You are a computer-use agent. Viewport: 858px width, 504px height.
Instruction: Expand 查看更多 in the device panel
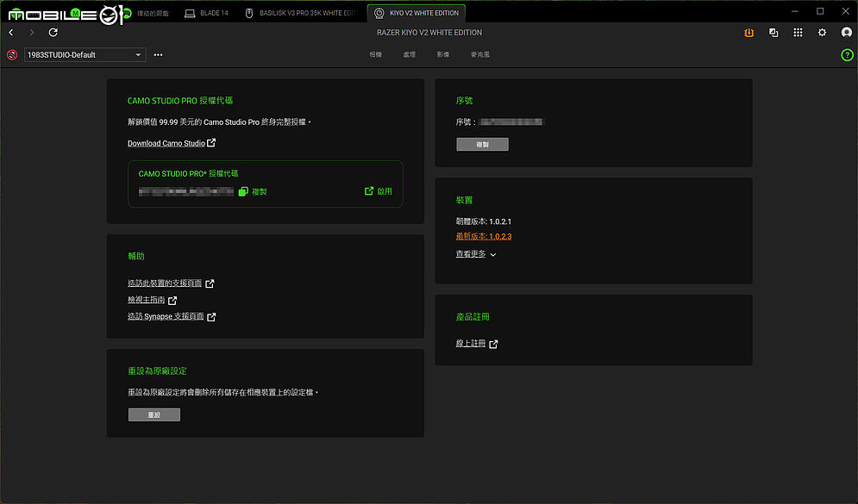pyautogui.click(x=471, y=254)
